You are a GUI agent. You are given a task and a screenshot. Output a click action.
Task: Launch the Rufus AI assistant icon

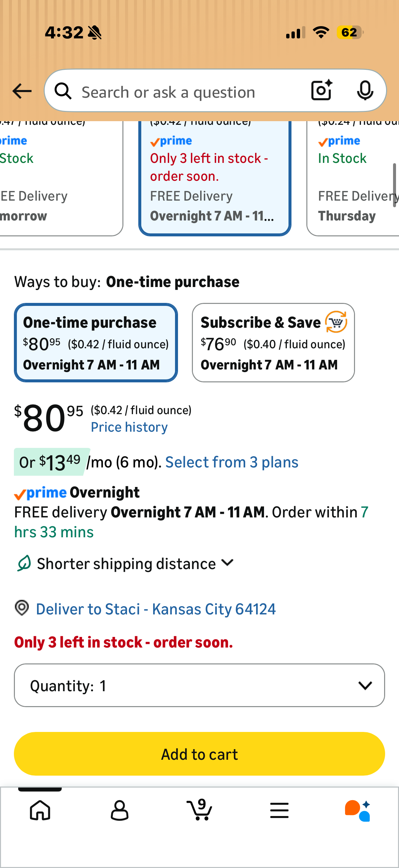[x=358, y=811]
